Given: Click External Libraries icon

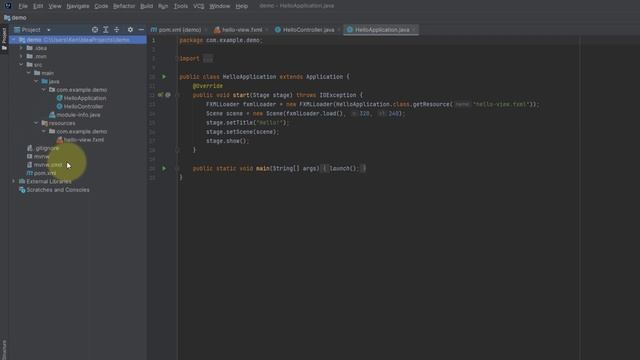Looking at the screenshot, I should click(x=22, y=182).
